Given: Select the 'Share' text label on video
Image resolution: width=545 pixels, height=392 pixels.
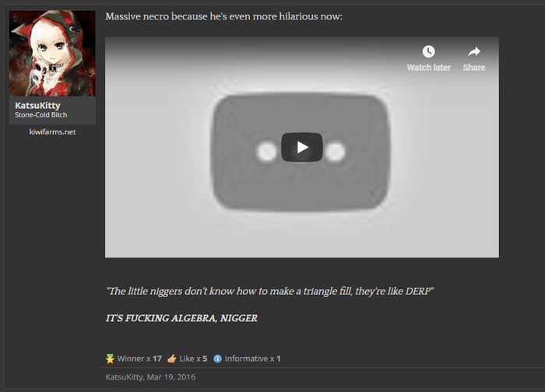Looking at the screenshot, I should point(473,68).
